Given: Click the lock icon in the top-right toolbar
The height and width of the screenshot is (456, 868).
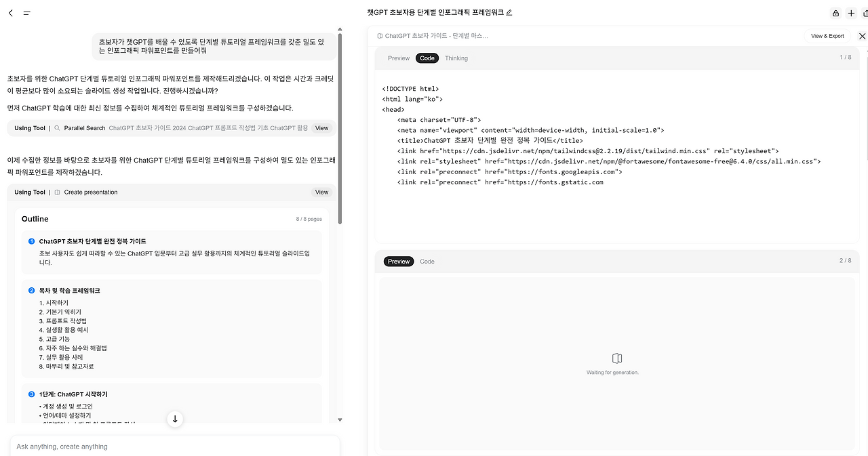Looking at the screenshot, I should (835, 12).
